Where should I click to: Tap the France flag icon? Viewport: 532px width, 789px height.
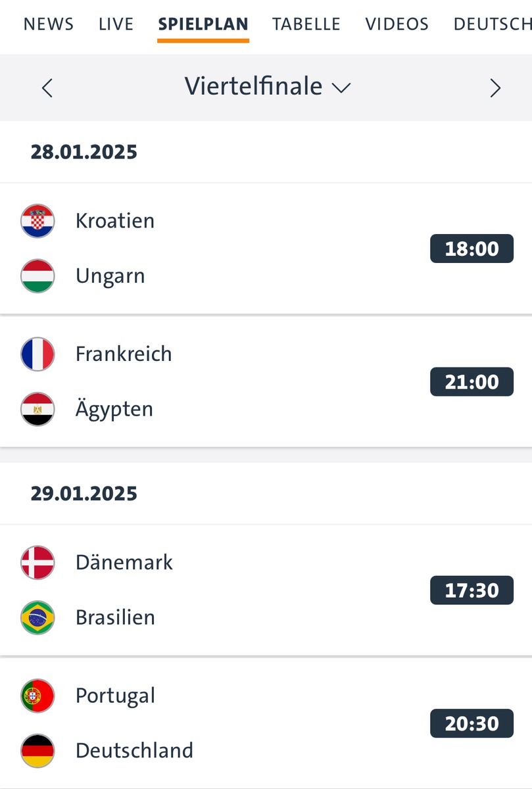click(x=37, y=354)
